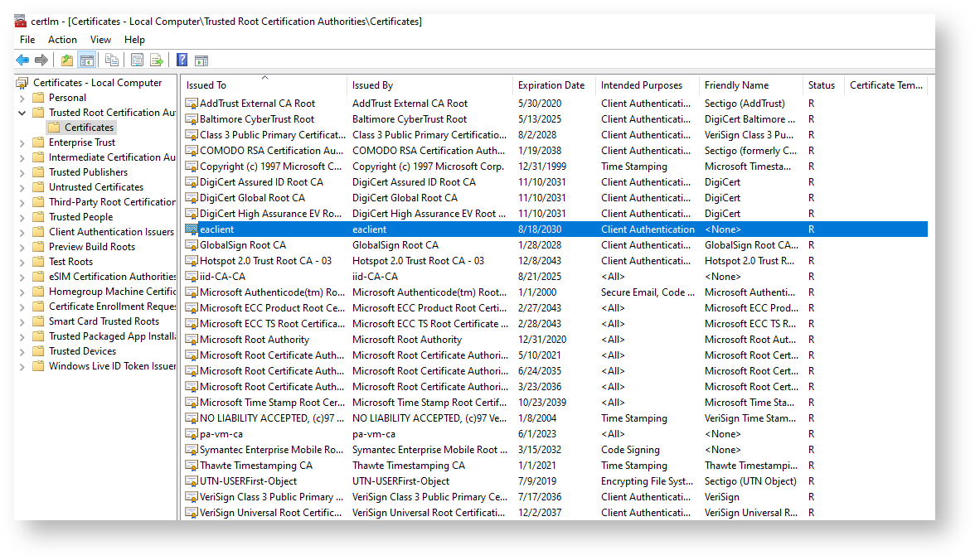975x560 pixels.
Task: Click the Forward arrow toolbar icon
Action: [x=41, y=60]
